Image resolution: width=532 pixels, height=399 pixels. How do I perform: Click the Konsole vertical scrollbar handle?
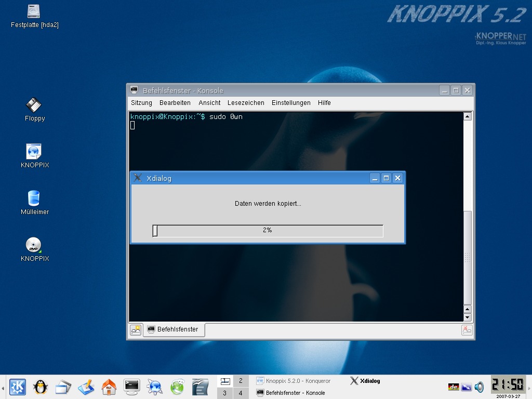tap(467, 258)
